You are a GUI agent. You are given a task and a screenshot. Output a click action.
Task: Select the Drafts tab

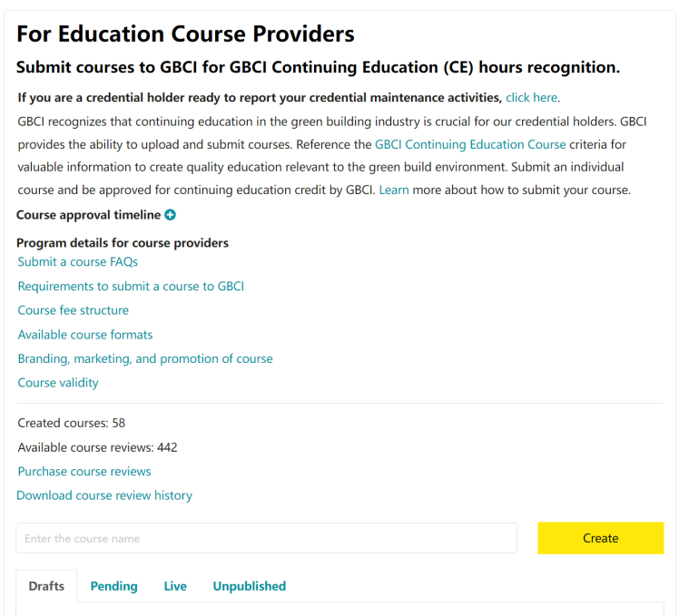click(46, 586)
